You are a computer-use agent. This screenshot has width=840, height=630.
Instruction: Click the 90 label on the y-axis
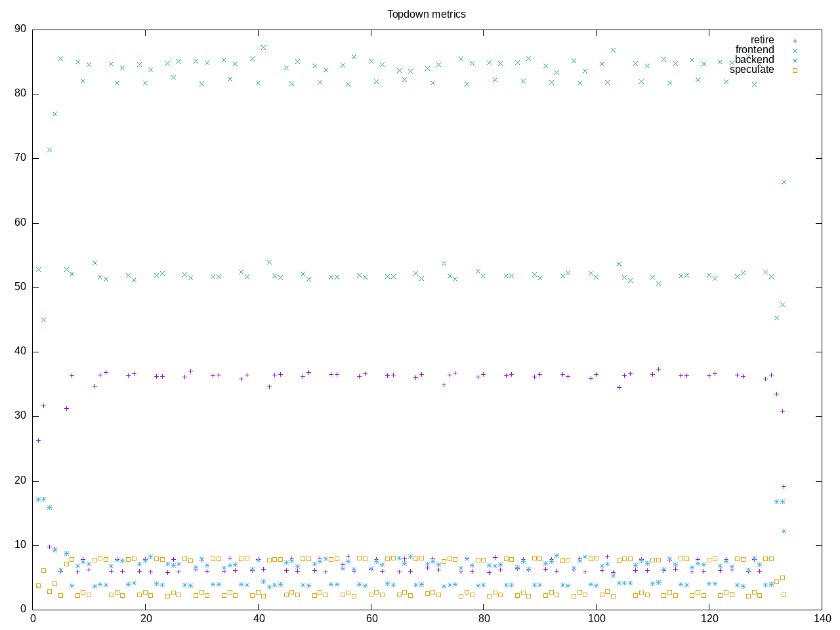20,29
